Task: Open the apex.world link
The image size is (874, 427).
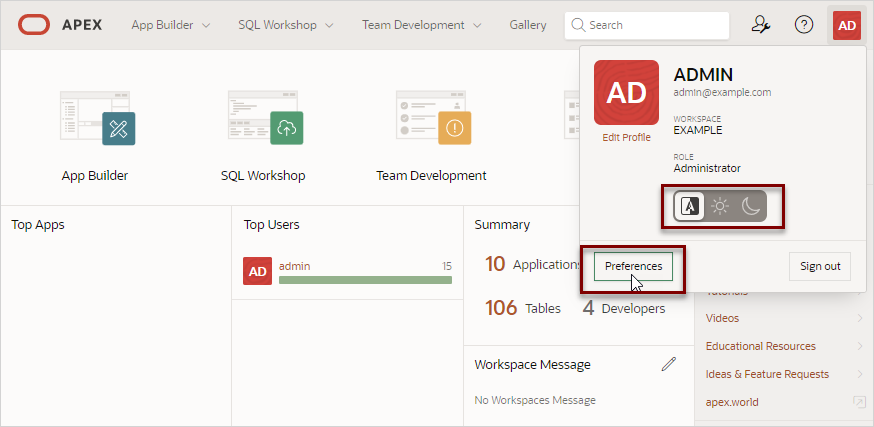Action: (732, 402)
